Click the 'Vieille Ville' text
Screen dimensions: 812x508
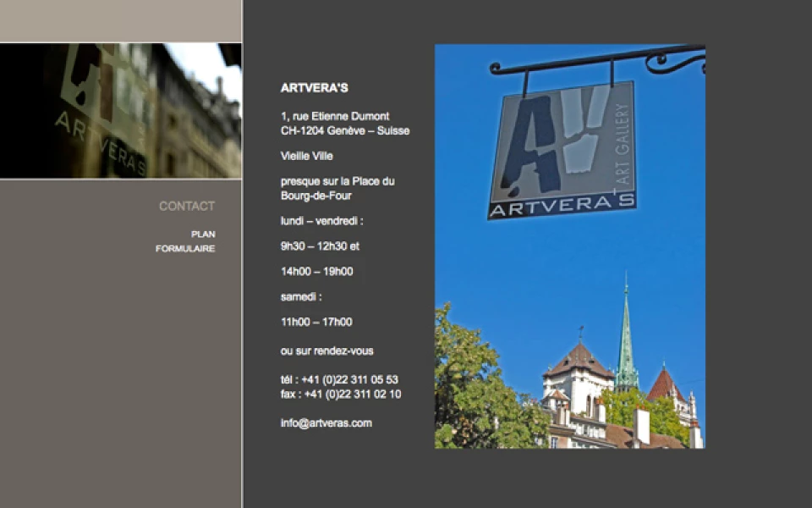pyautogui.click(x=306, y=156)
